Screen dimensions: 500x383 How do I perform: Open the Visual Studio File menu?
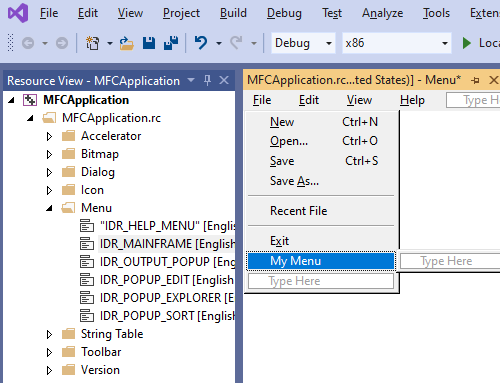tap(49, 13)
